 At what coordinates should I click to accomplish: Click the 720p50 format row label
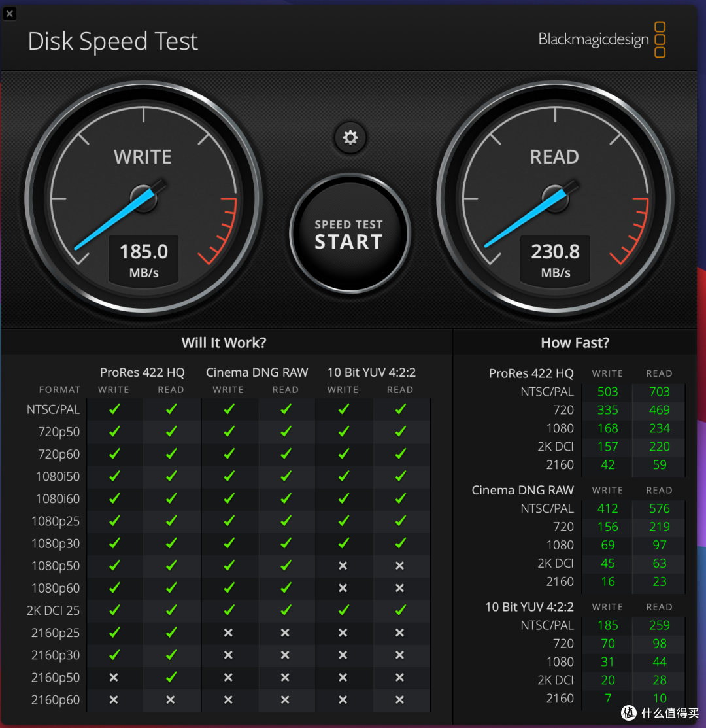59,432
